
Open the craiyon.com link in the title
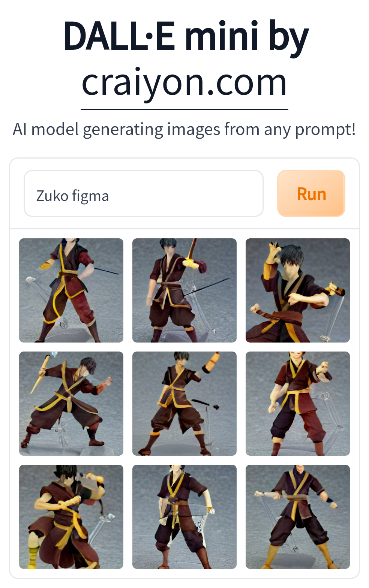(x=184, y=83)
